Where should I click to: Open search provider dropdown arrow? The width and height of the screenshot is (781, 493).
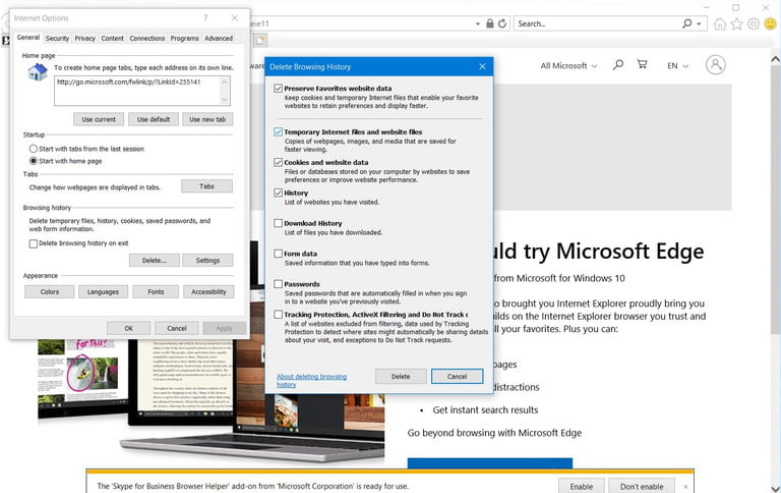(699, 24)
